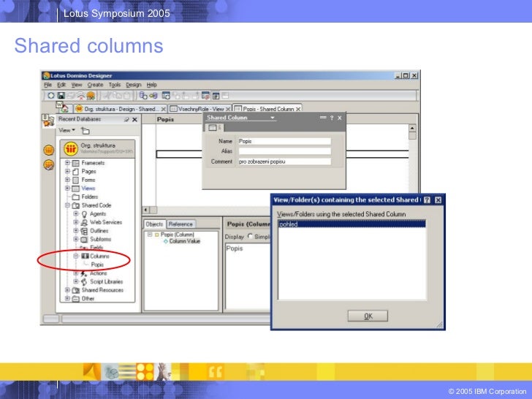Select Forms in the design tree

[x=88, y=180]
